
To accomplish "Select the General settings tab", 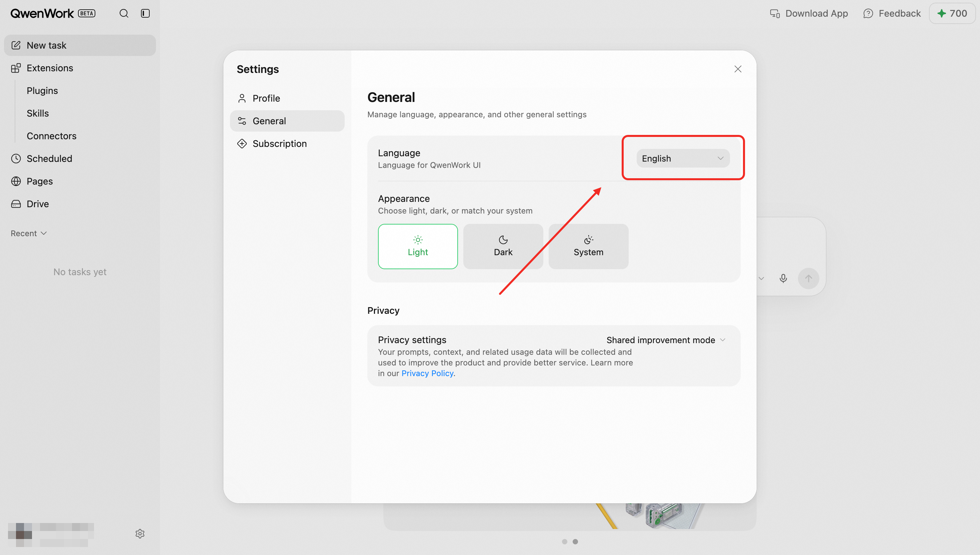I will (x=287, y=121).
